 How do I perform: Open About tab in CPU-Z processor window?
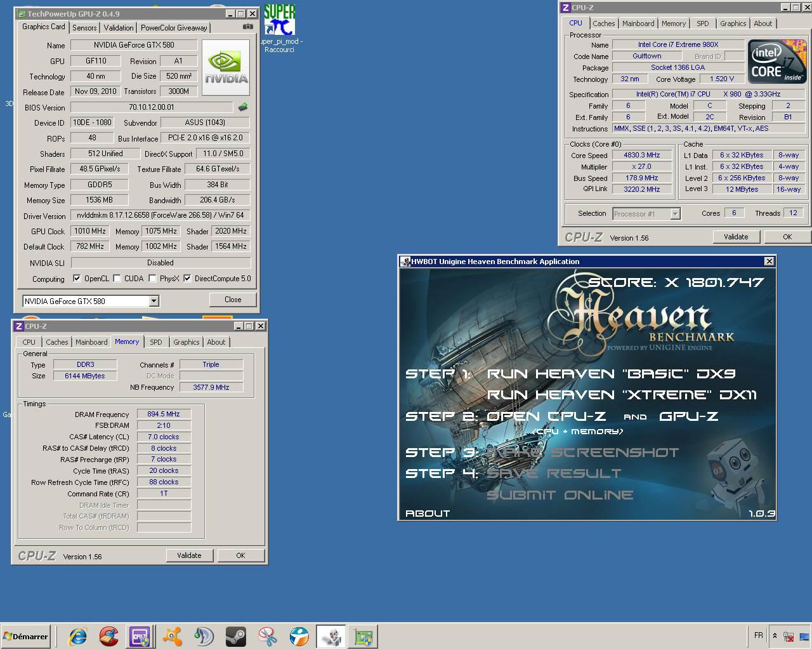pyautogui.click(x=763, y=23)
